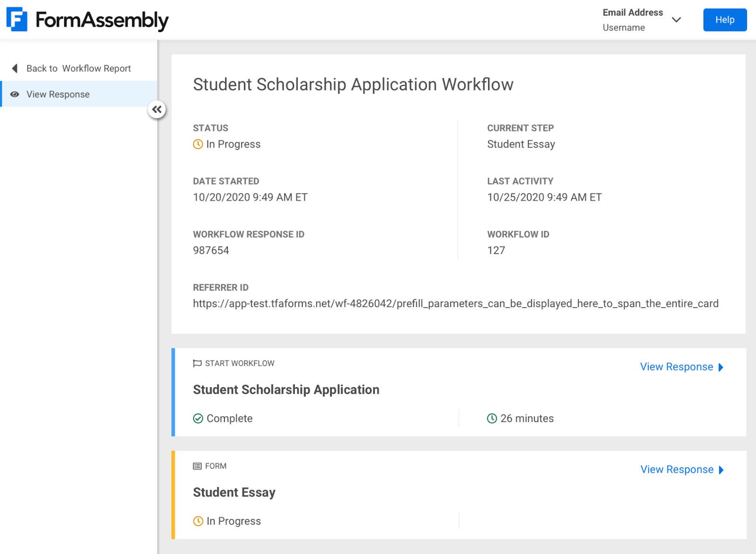This screenshot has width=756, height=554.
Task: Click the Help button
Action: 724,20
